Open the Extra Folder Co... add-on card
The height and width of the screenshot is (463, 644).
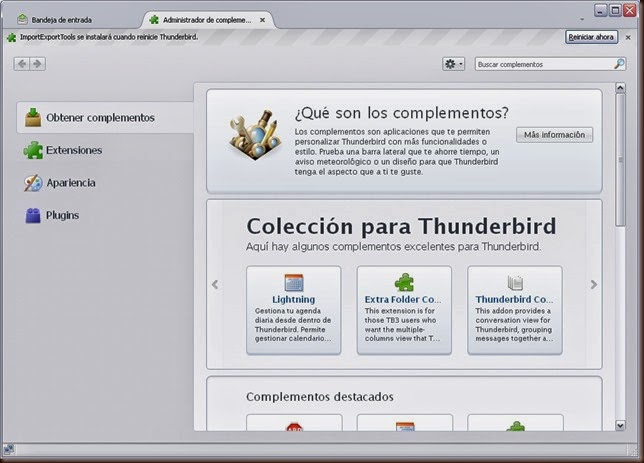(404, 310)
